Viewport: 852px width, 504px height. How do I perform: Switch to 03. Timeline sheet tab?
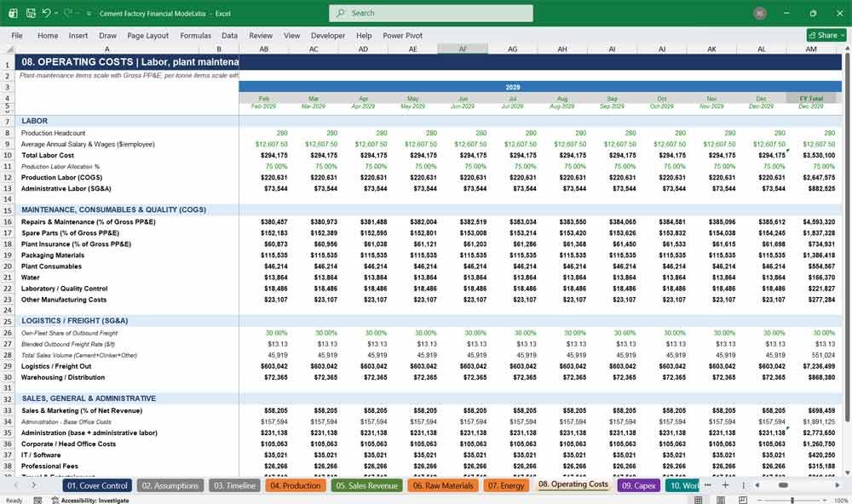pos(234,485)
